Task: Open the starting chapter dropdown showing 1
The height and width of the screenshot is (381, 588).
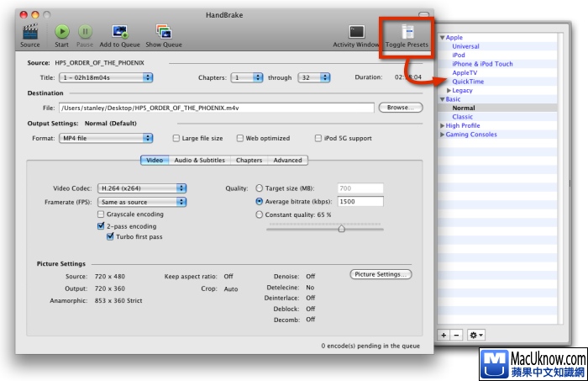Action: click(x=247, y=77)
